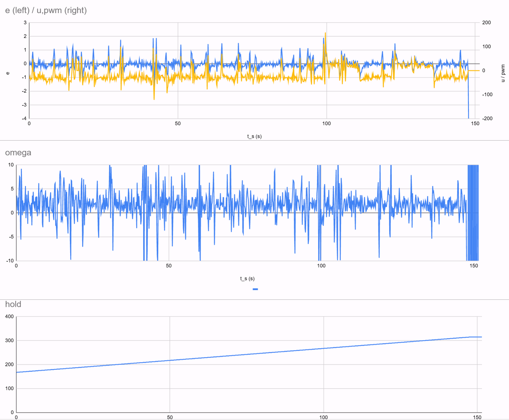Screen dimensions: 509x420
Task: Click the "150" x-axis tick of hold chart
Action: [477, 417]
